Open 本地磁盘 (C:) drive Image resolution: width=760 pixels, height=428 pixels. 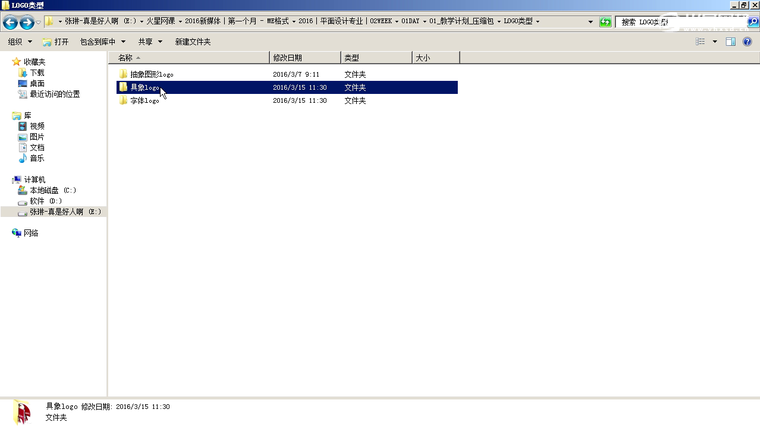tap(52, 190)
